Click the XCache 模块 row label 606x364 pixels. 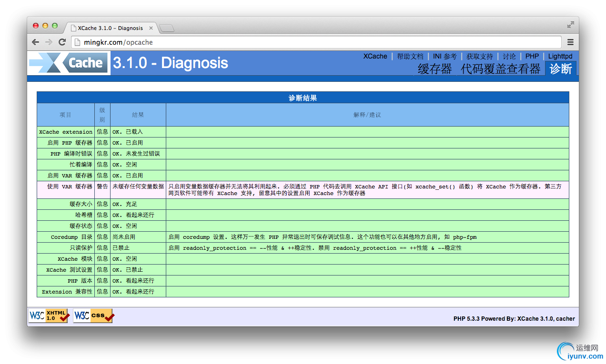pos(66,259)
